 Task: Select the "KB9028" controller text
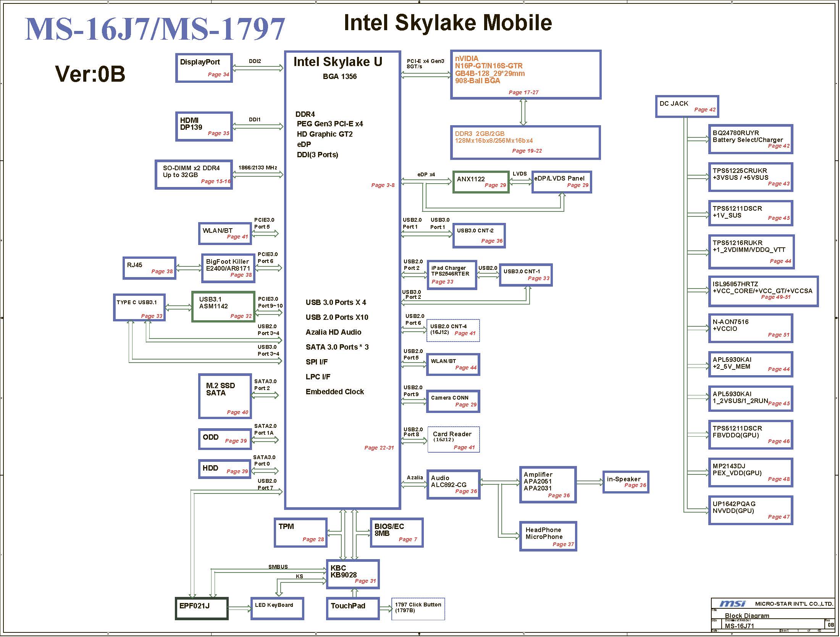coord(344,575)
